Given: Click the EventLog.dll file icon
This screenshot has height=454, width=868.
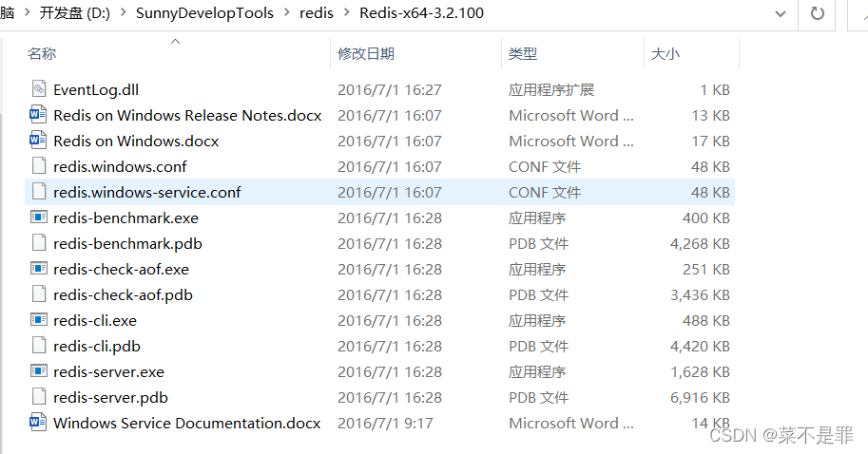Looking at the screenshot, I should pyautogui.click(x=39, y=89).
